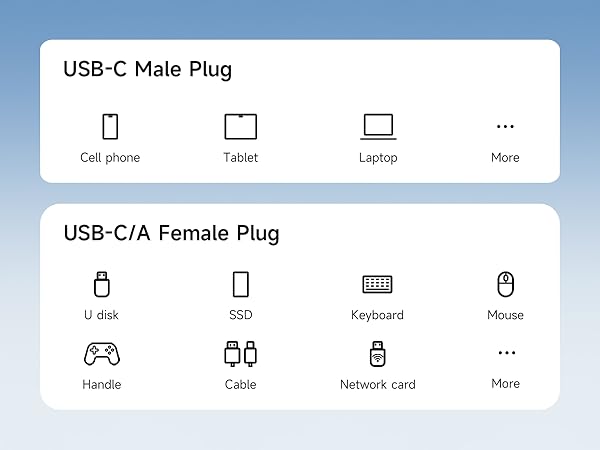
Task: Select the "Laptop" text label
Action: point(378,157)
